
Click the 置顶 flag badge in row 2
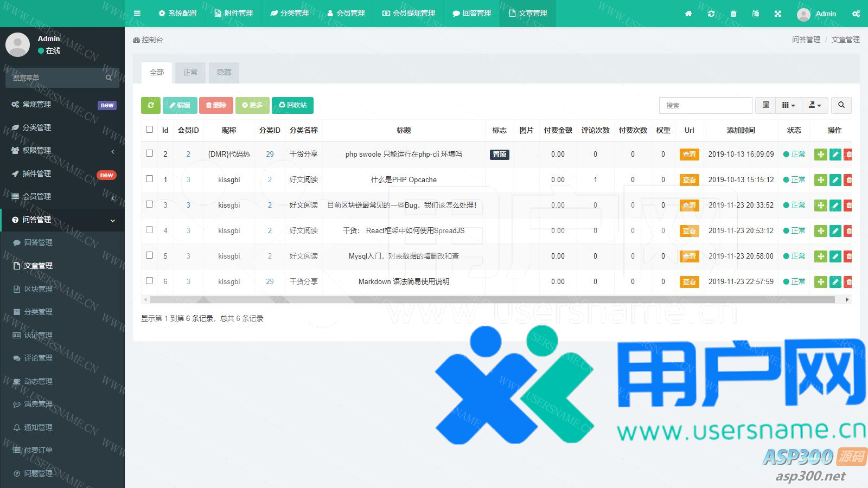[500, 155]
